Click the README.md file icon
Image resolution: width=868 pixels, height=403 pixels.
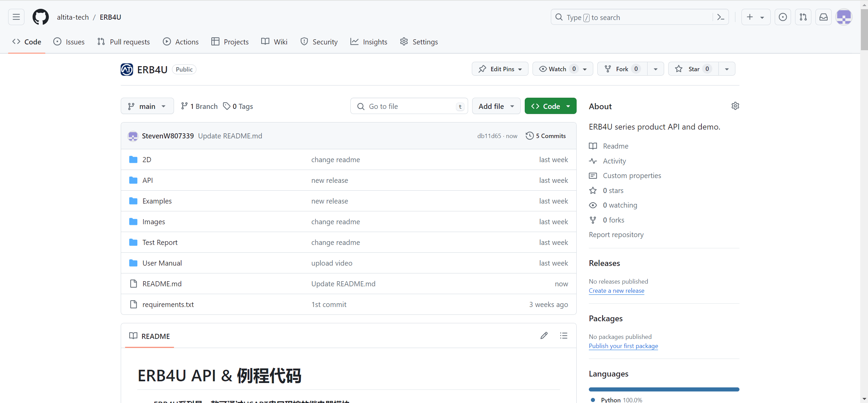tap(133, 284)
